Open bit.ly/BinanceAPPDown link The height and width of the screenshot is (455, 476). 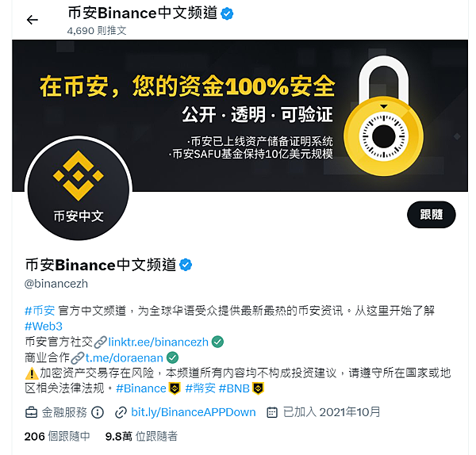(194, 412)
